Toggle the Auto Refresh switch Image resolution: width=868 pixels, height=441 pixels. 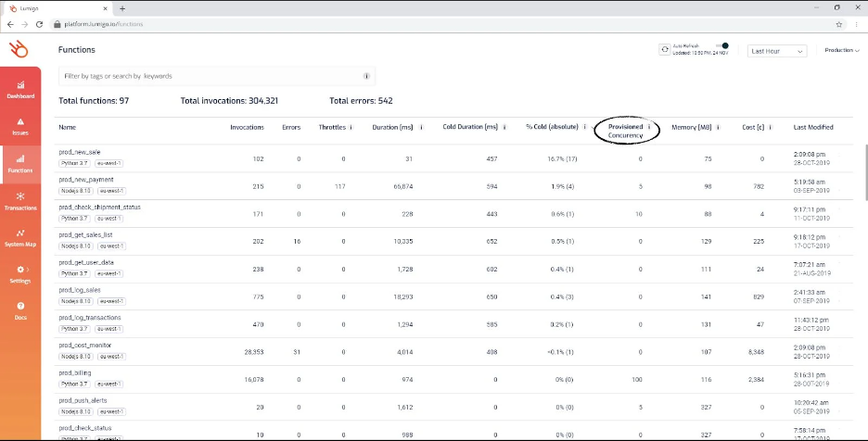tap(721, 45)
